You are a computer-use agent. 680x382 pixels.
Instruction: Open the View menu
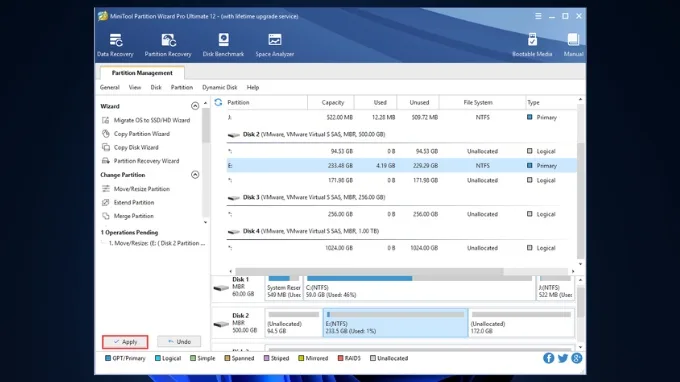pos(135,88)
